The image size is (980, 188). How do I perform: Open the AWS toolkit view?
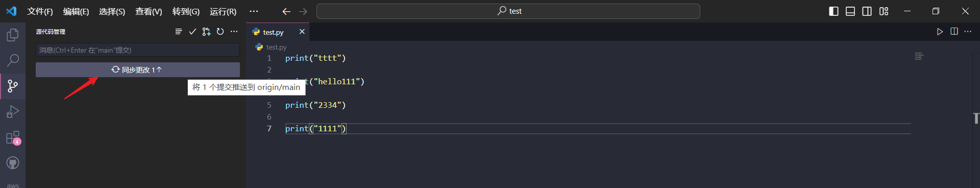pos(13,185)
